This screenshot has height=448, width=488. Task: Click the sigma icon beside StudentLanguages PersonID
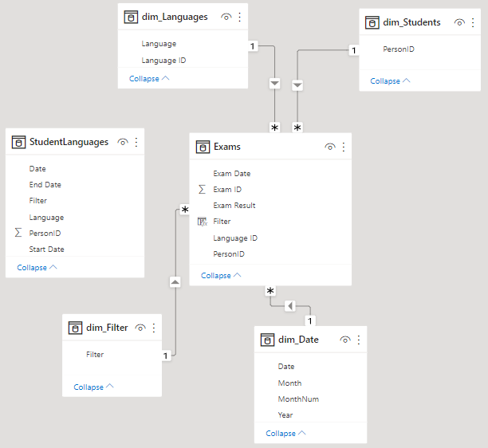coord(18,233)
